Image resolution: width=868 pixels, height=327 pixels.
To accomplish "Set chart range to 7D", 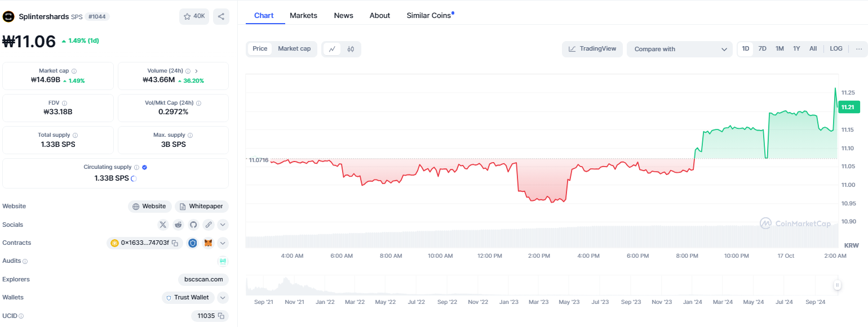I will click(763, 49).
